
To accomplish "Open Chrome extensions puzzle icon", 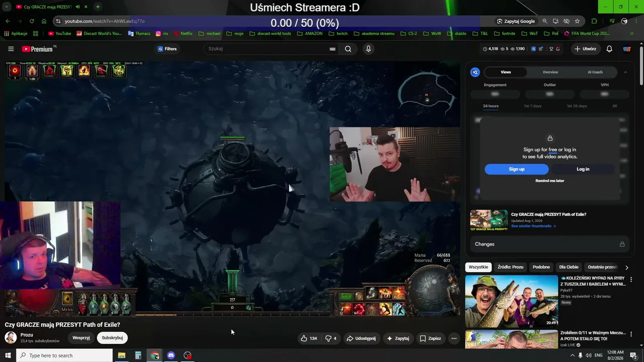I will coord(594,21).
